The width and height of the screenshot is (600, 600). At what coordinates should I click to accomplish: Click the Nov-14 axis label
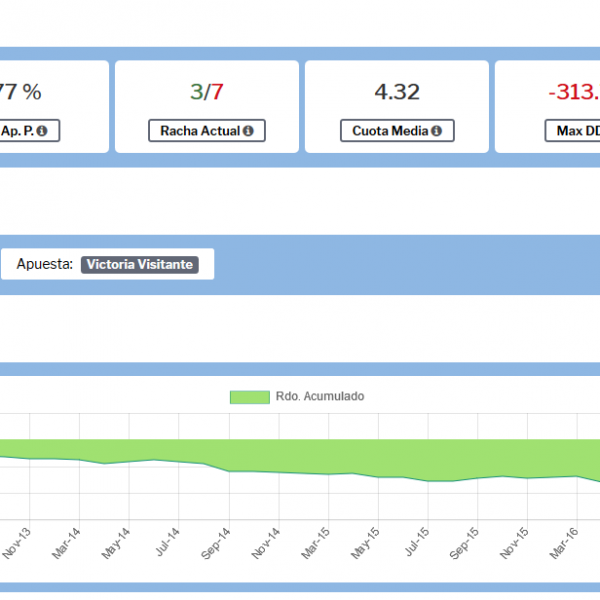tap(266, 543)
